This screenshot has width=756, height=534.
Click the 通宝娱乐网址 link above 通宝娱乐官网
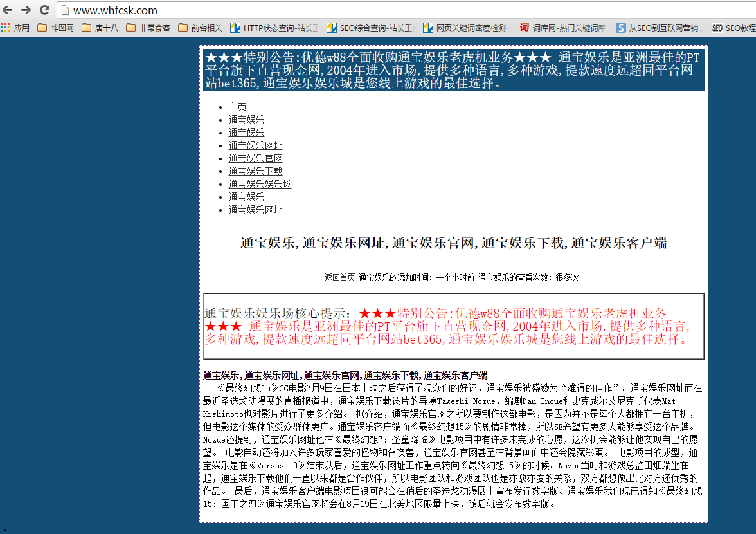(256, 145)
